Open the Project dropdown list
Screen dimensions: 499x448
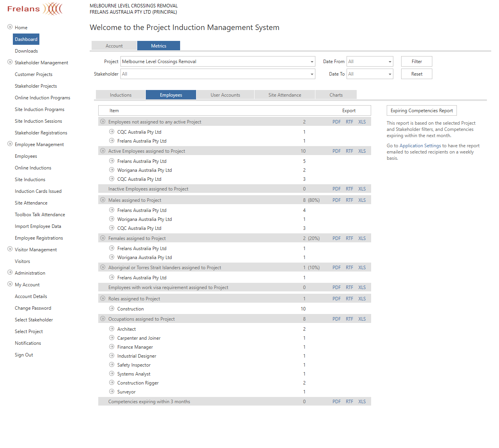312,62
